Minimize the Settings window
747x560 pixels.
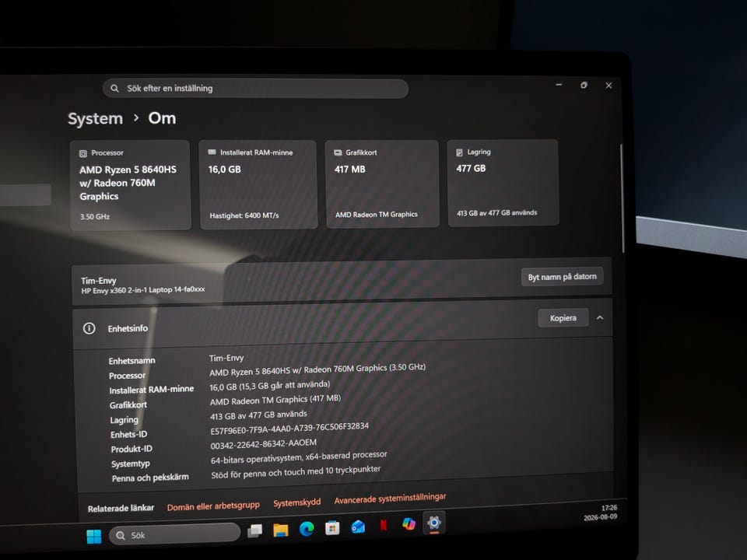[559, 85]
